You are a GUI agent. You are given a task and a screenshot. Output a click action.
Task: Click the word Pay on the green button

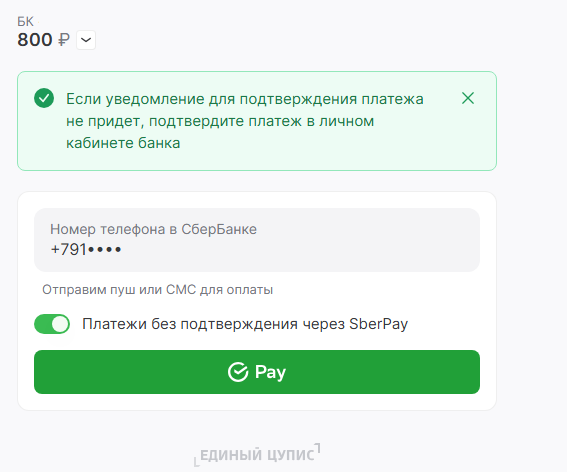pyautogui.click(x=270, y=372)
